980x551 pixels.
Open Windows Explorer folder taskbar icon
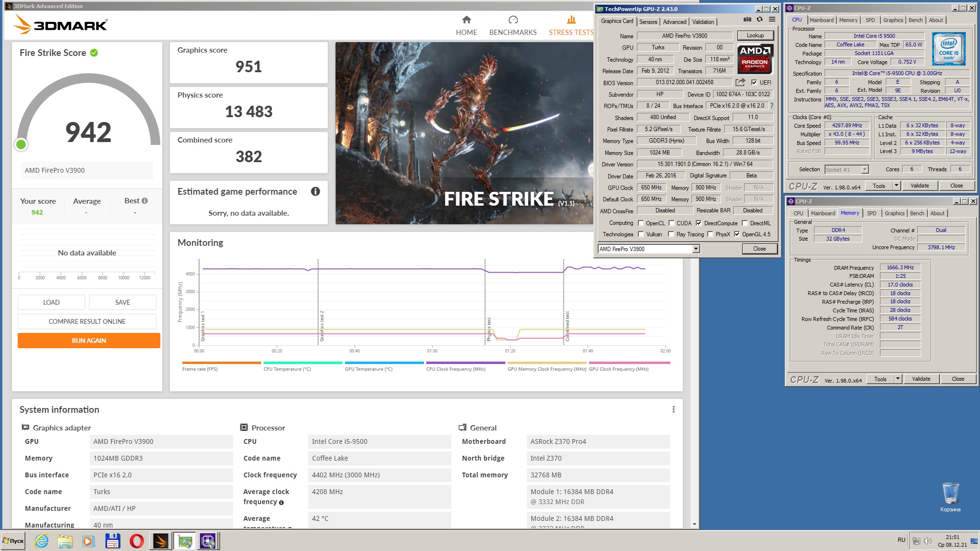pos(65,541)
